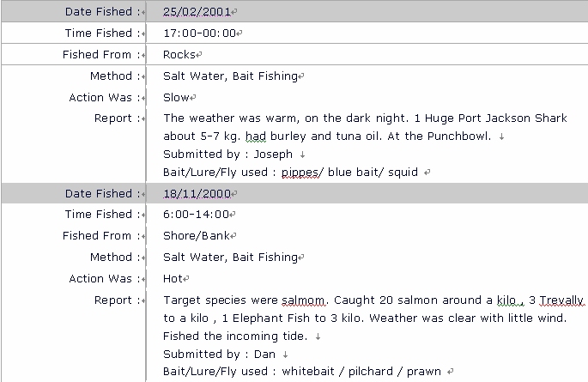588x382 pixels.
Task: Click the misspelled word salmom
Action: 303,300
